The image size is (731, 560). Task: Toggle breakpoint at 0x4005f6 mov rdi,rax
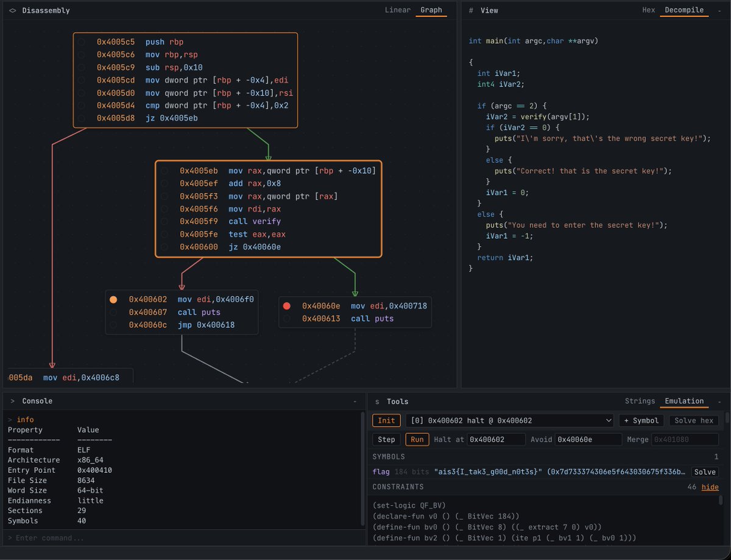pos(164,209)
